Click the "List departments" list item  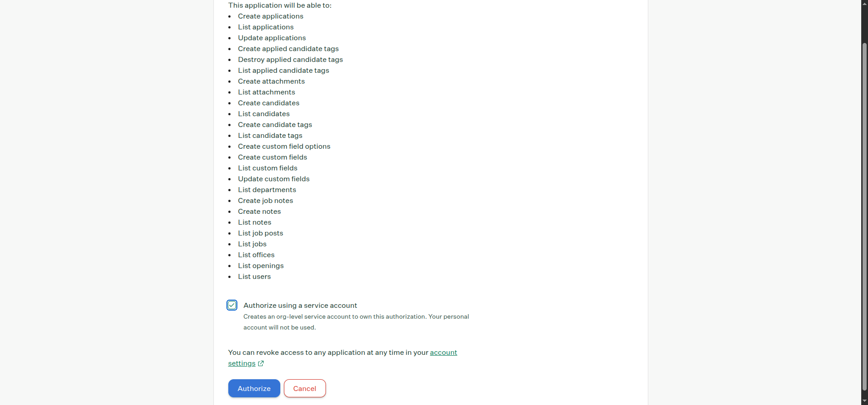[267, 190]
